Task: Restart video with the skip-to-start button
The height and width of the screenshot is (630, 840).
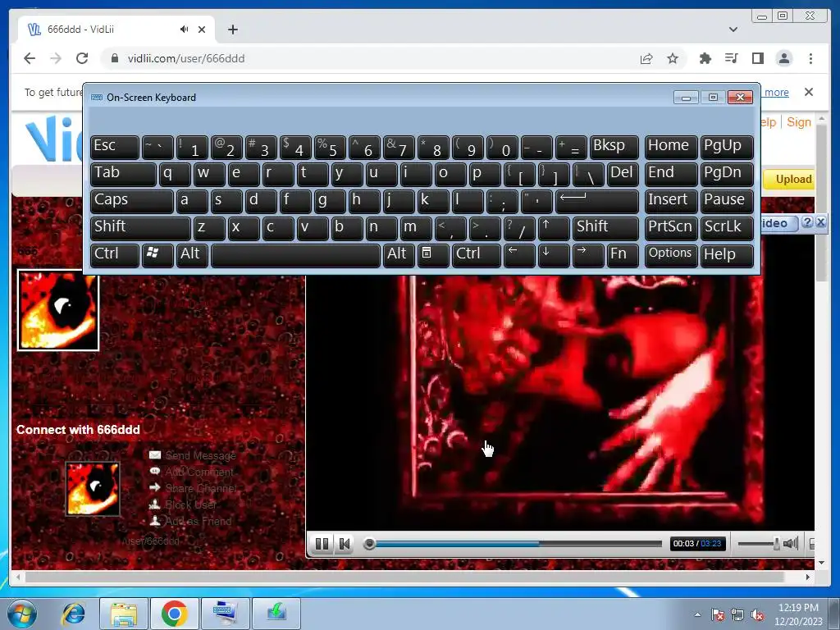Action: 345,544
